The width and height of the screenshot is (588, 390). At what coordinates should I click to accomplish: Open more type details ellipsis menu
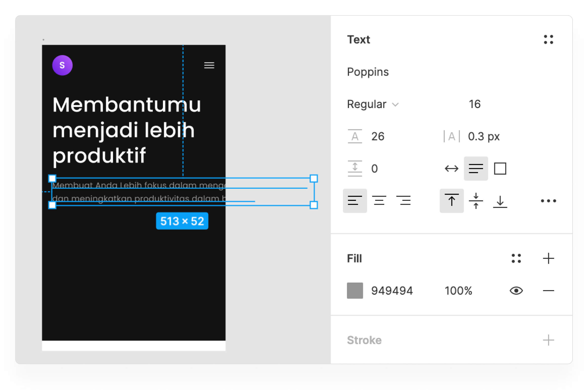pos(548,201)
